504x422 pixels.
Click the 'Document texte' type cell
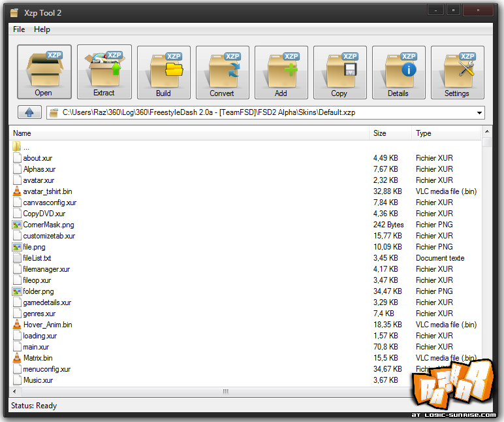(440, 258)
